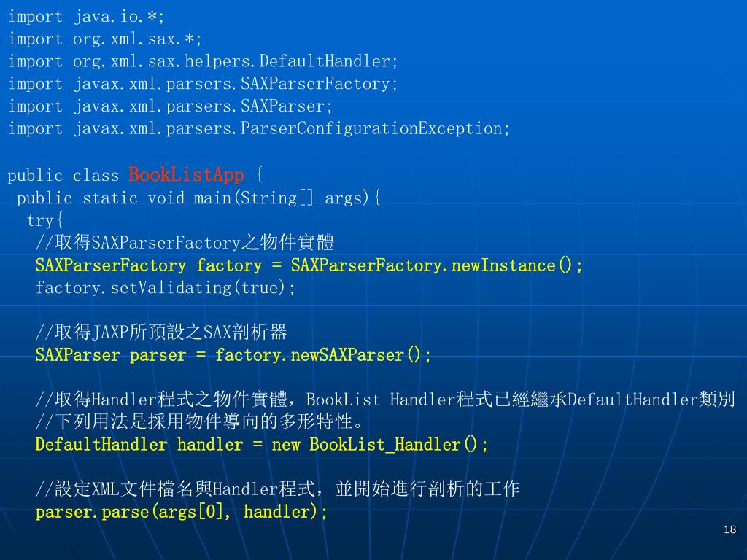Click the new BookList_Handler() yellow line
Screen dimensions: 747x560
(262, 444)
